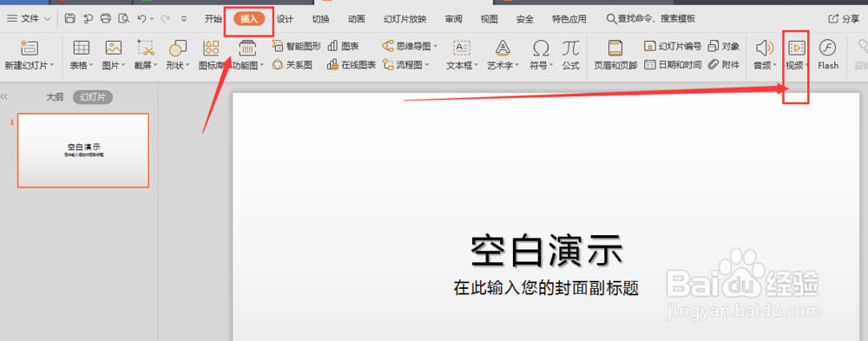Click the 表格 table icon
This screenshot has height=341, width=868.
pos(82,49)
